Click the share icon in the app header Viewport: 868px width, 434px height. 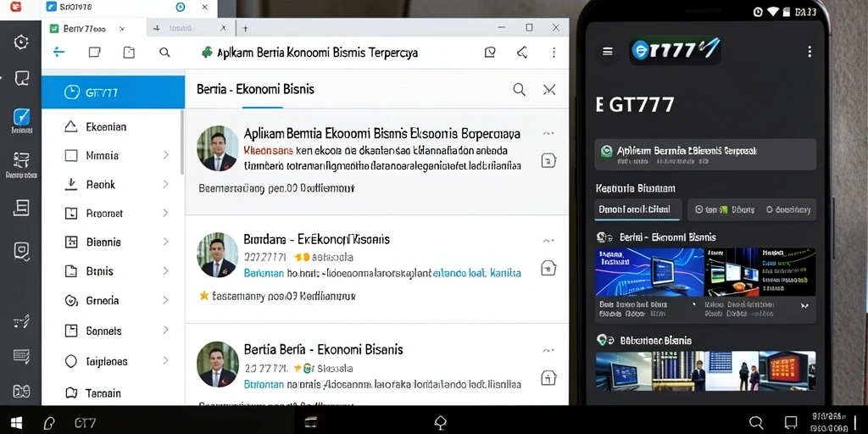521,52
